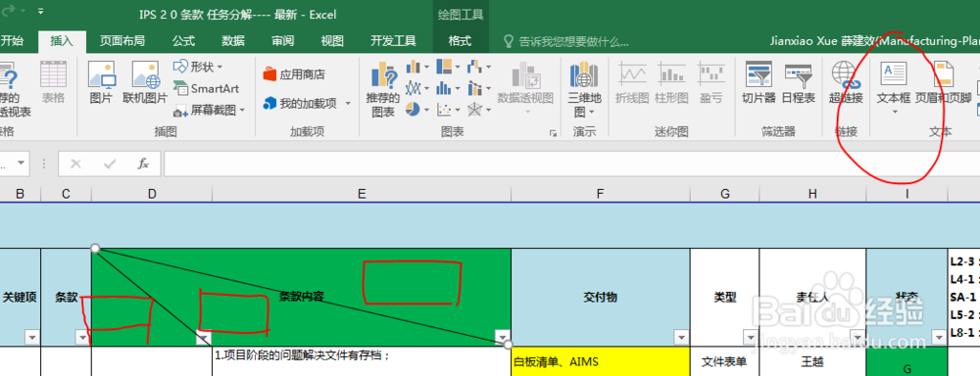Open the 应用商店 add-in store

click(x=294, y=74)
